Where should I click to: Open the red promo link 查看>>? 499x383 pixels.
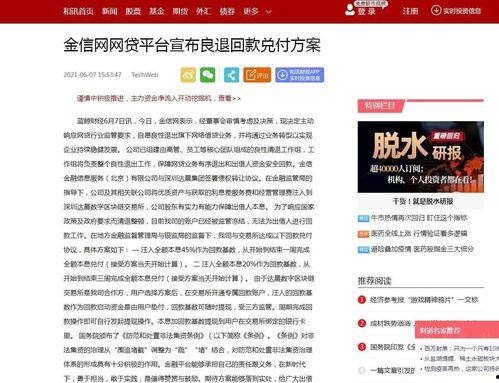[229, 98]
